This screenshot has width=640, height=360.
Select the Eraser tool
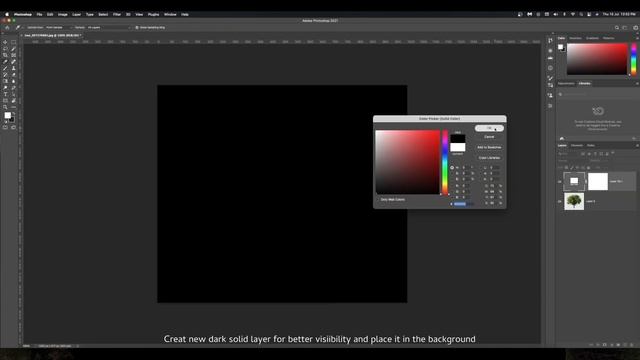(13, 75)
